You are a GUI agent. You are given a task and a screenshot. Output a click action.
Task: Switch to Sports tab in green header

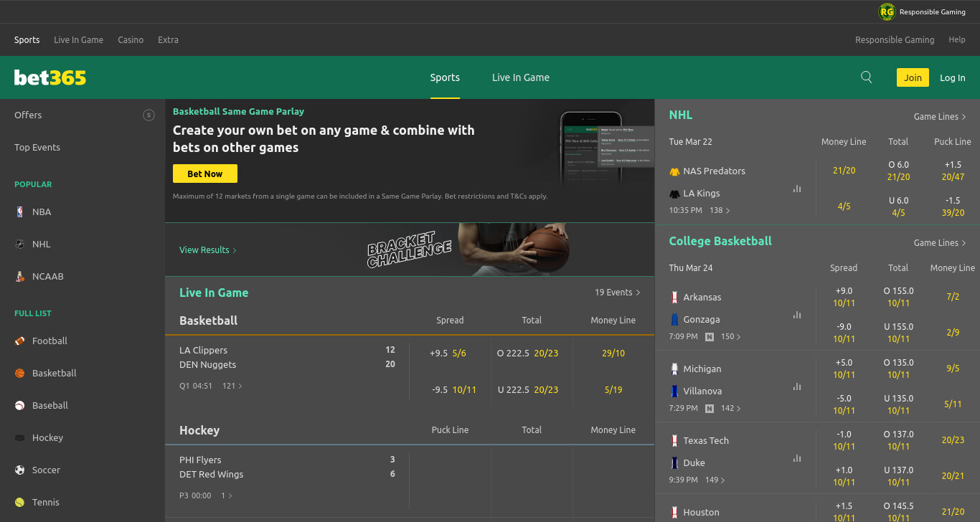[445, 77]
